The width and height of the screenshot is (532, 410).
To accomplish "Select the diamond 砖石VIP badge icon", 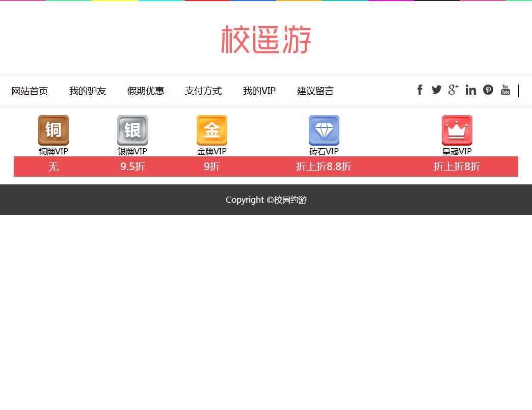I will point(324,130).
